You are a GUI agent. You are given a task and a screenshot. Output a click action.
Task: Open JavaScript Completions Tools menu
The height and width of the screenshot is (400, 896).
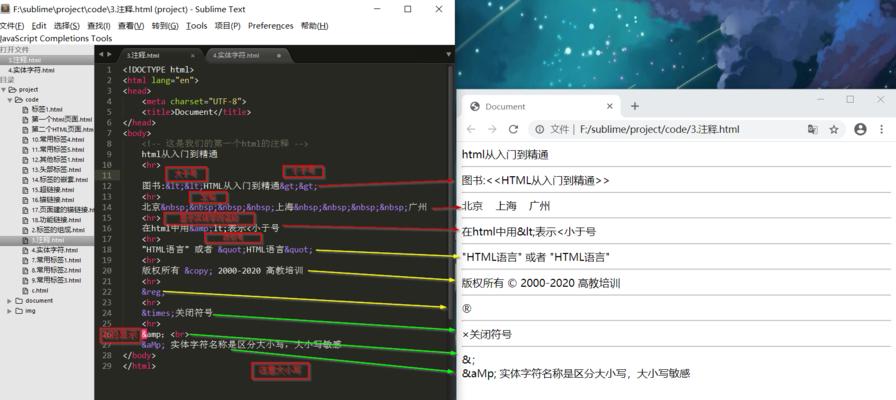click(56, 38)
